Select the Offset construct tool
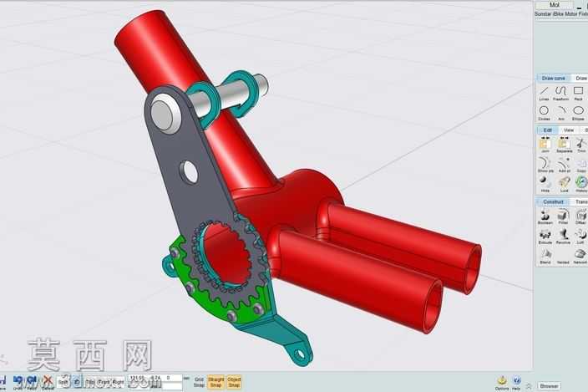 coord(580,216)
